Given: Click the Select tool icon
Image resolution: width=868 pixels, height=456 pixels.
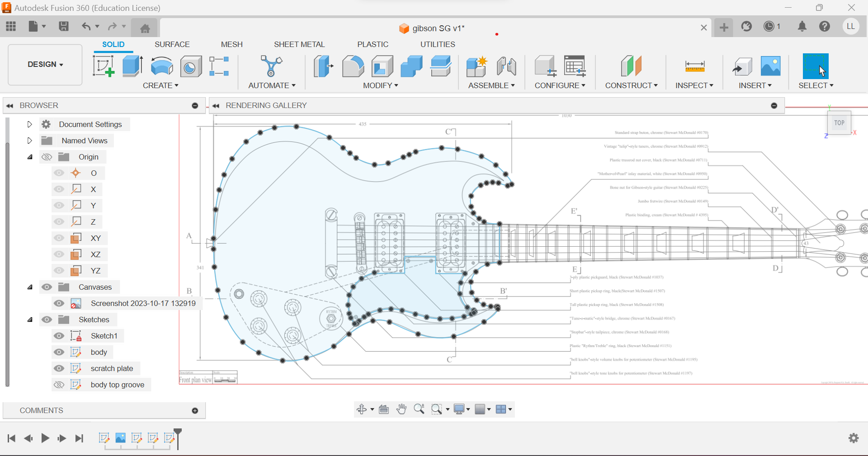Looking at the screenshot, I should pyautogui.click(x=816, y=66).
